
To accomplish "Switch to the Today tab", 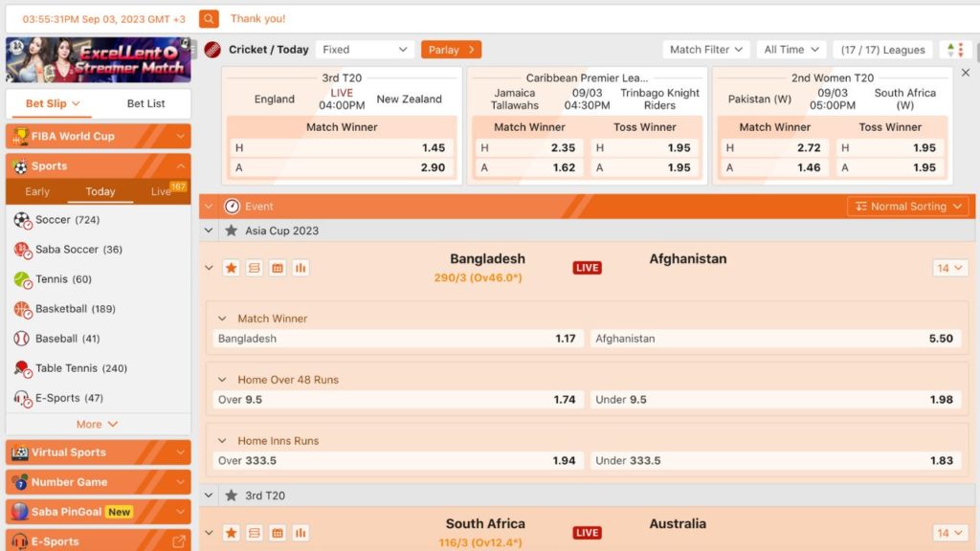I will coord(100,191).
